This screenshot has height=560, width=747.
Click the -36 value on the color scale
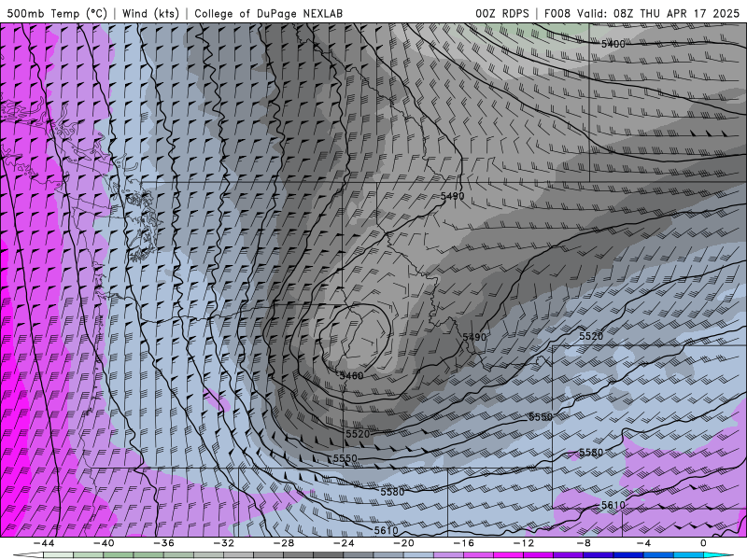(x=163, y=543)
